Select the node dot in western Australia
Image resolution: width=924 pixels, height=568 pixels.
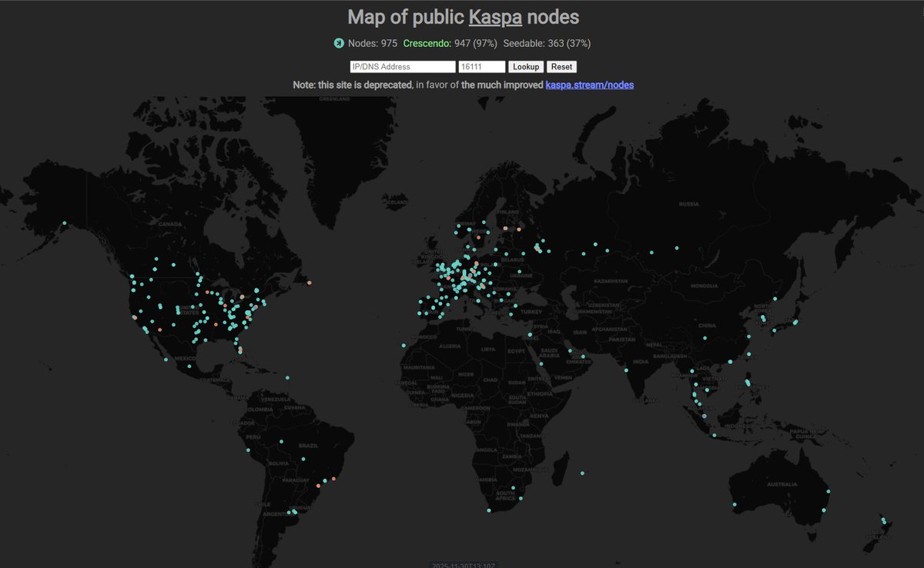735,505
